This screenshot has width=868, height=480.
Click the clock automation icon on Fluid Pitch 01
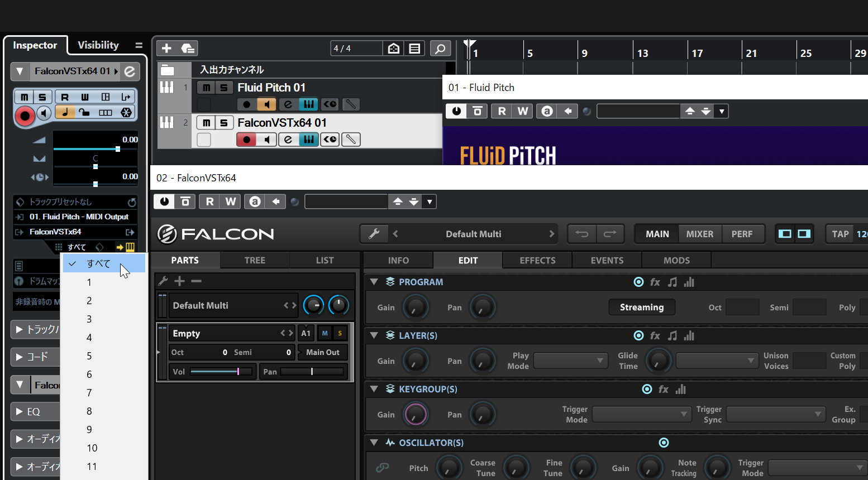[x=330, y=104]
